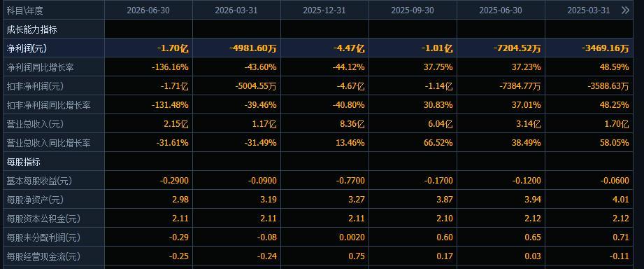The width and height of the screenshot is (644, 269).
Task: Click net profit value -1.70亿
Action: (x=173, y=48)
